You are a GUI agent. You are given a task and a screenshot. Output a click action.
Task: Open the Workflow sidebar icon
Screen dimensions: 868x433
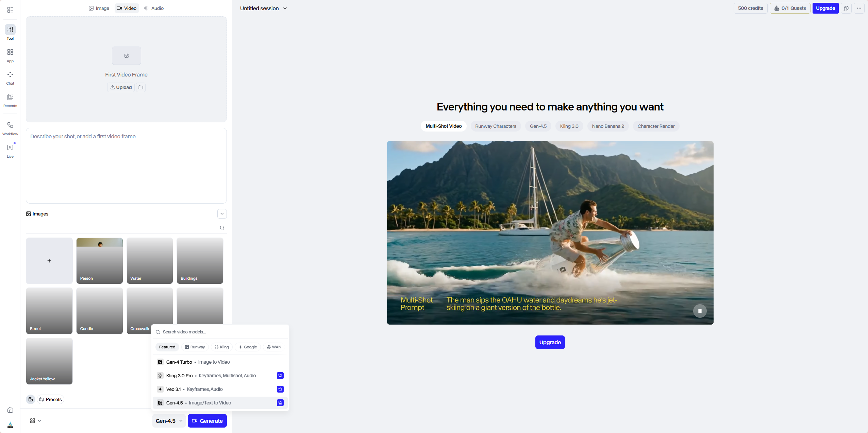(x=10, y=128)
